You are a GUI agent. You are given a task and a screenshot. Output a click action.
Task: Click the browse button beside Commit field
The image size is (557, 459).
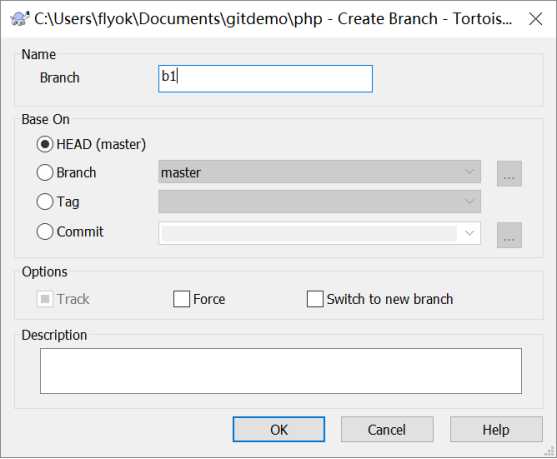pyautogui.click(x=509, y=235)
